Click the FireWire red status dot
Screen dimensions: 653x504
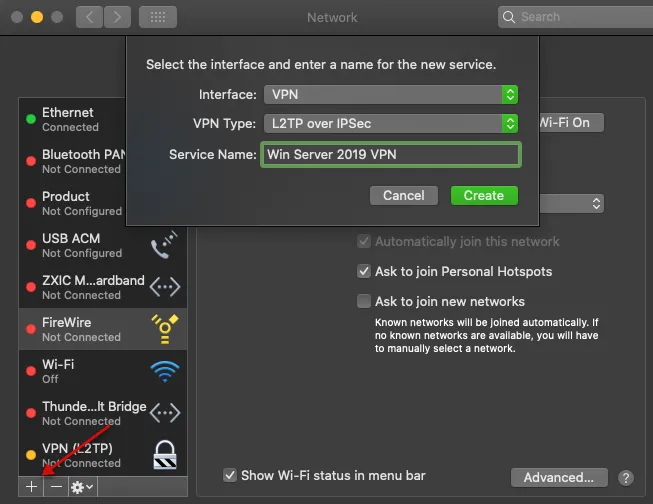[31, 329]
